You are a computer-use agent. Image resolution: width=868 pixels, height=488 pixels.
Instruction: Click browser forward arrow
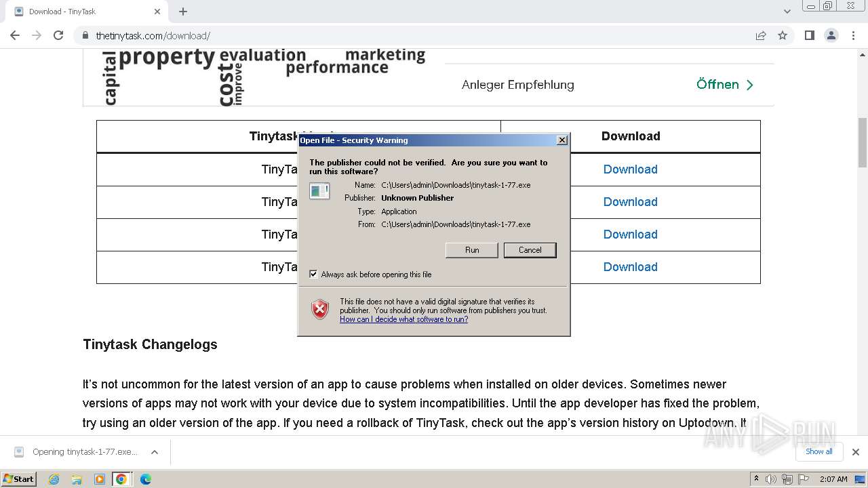(x=37, y=35)
